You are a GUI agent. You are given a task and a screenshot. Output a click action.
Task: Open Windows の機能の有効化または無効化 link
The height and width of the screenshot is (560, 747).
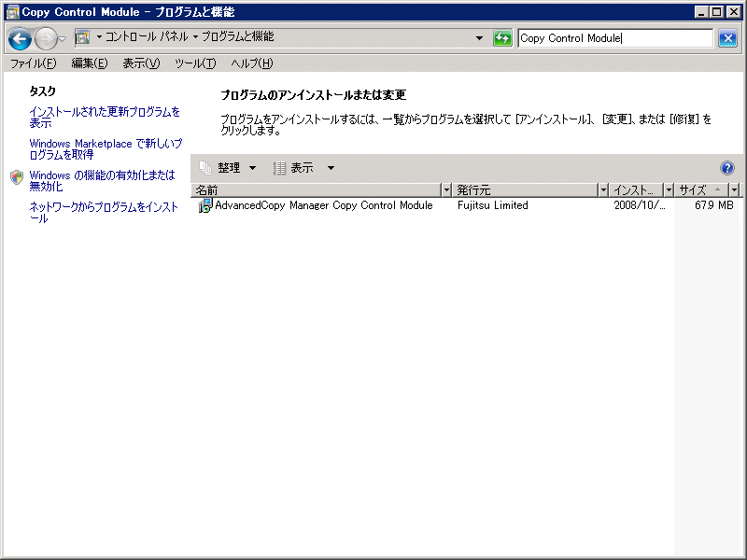coord(103,180)
